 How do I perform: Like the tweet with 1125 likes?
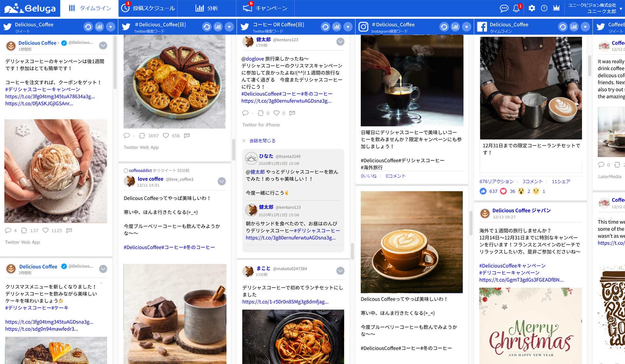46,230
